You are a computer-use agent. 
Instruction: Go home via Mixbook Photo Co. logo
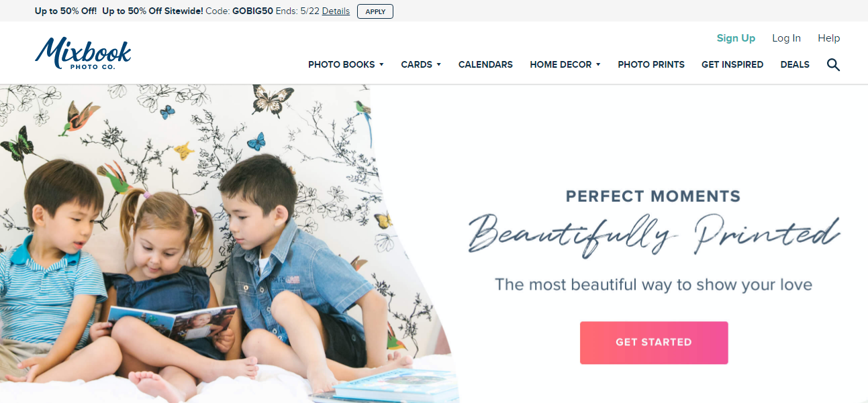[83, 54]
